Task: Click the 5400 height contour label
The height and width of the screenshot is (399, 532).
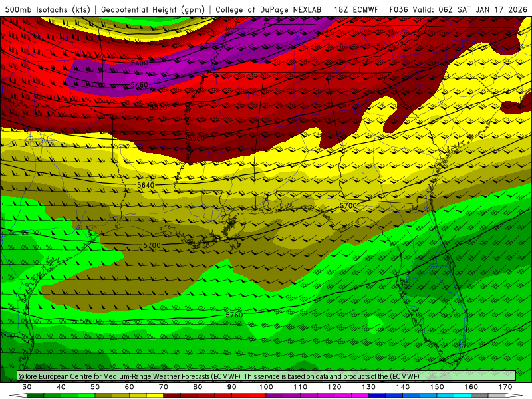Action: tap(140, 63)
